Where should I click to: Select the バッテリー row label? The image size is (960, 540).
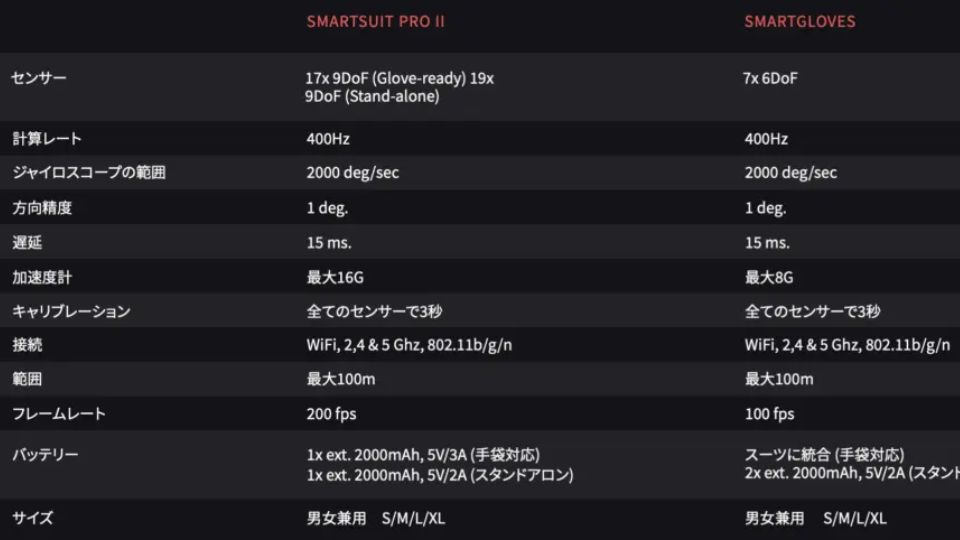pos(45,455)
